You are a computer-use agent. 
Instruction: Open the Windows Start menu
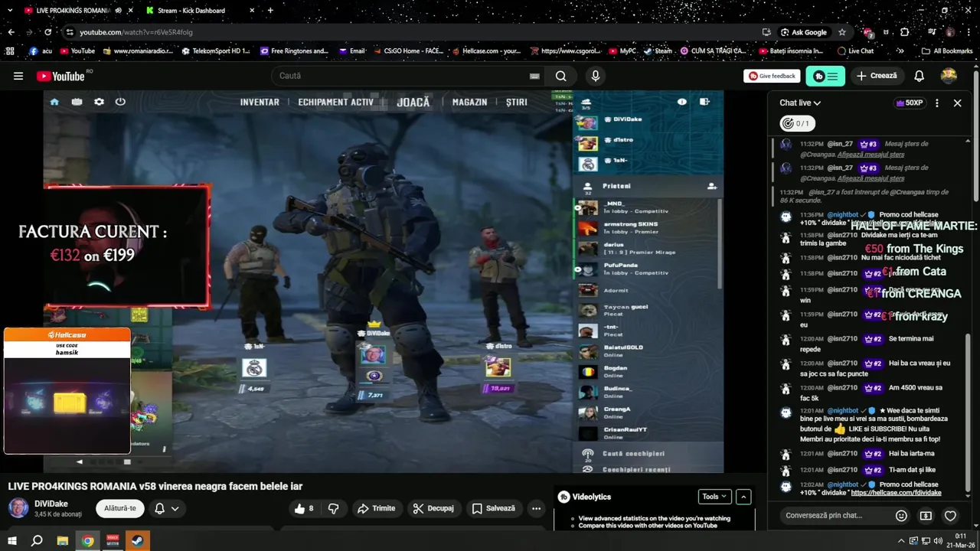[x=11, y=541]
